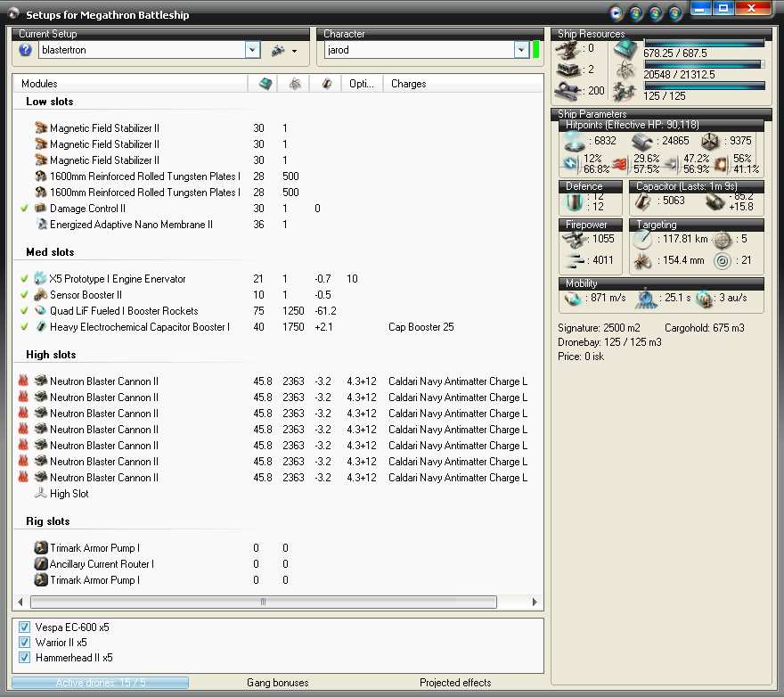Click the Opti... column header

pos(362,84)
